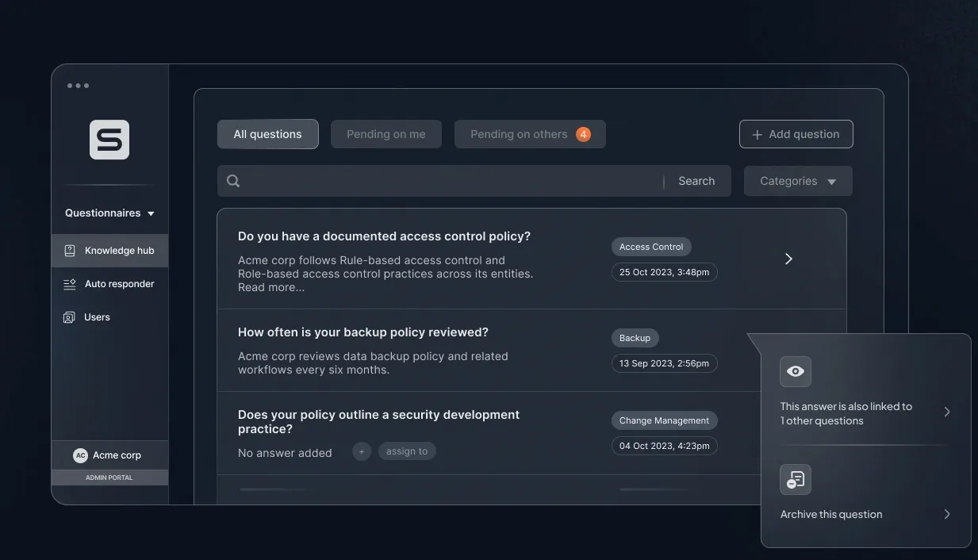Click the AC avatar badge
Screen dimensions: 978x560
(80, 455)
